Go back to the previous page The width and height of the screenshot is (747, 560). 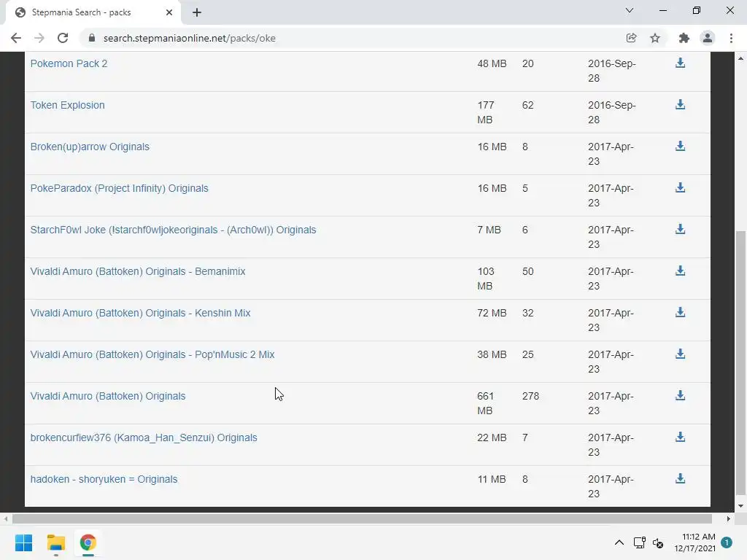(16, 38)
